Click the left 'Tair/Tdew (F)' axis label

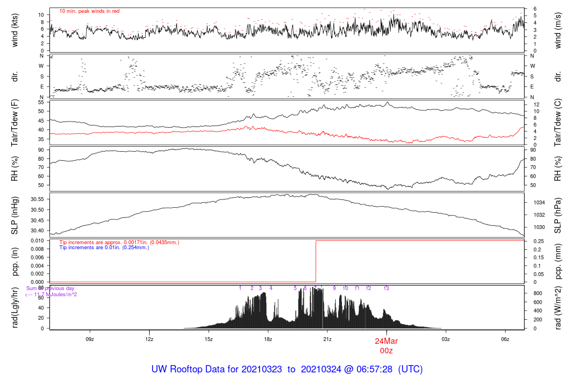15,123
